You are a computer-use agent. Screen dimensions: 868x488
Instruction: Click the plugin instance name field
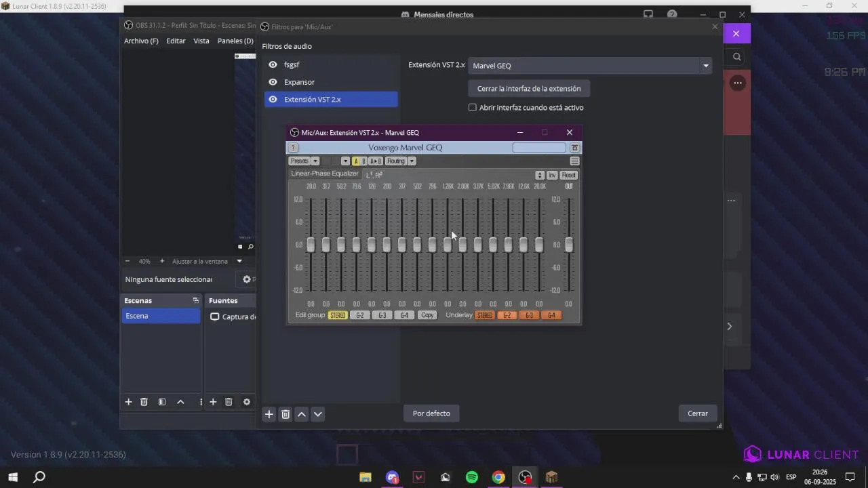point(539,148)
